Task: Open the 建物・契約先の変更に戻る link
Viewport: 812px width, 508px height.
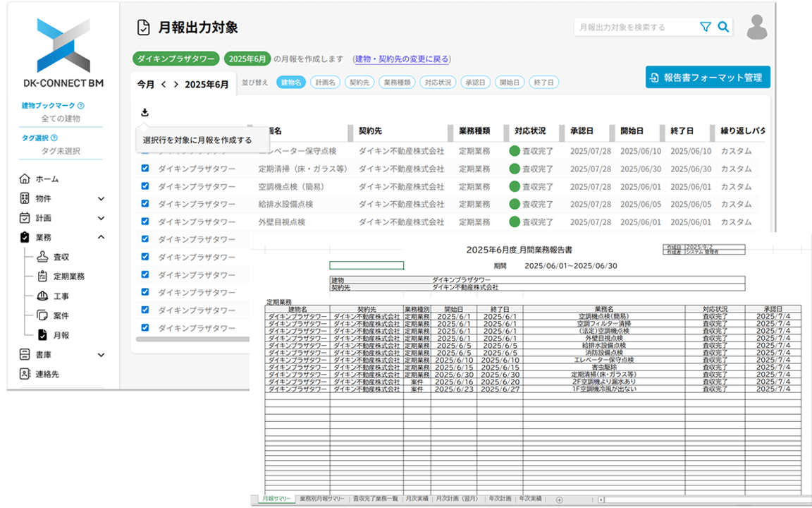Action: click(402, 59)
